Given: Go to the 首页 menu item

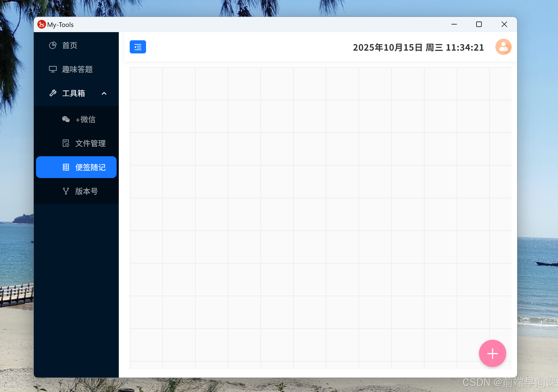Looking at the screenshot, I should click(x=76, y=45).
